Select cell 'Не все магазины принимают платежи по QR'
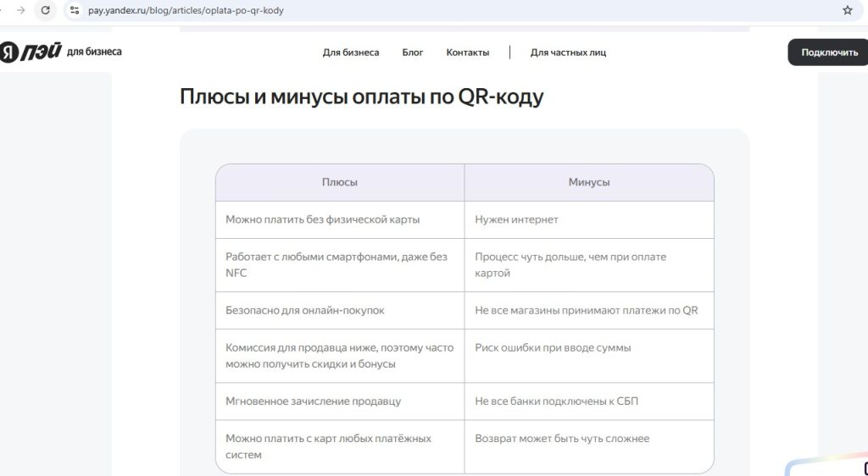868x476 pixels. coord(589,310)
